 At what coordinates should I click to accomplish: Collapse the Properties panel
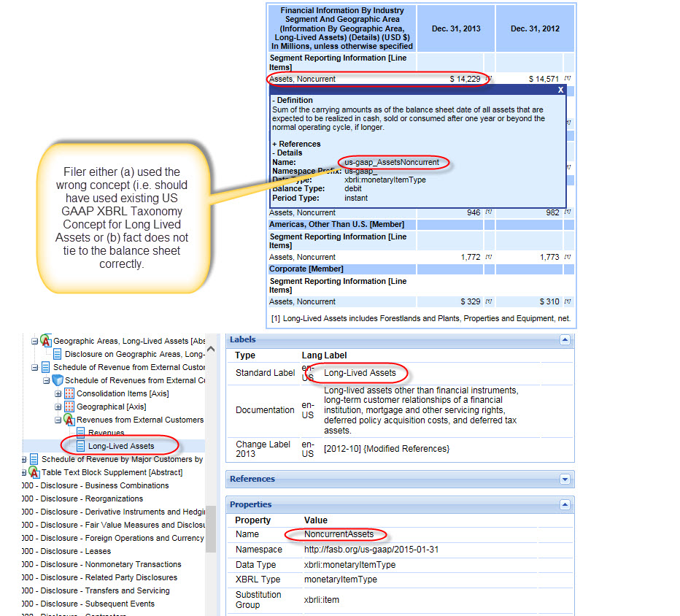click(565, 504)
